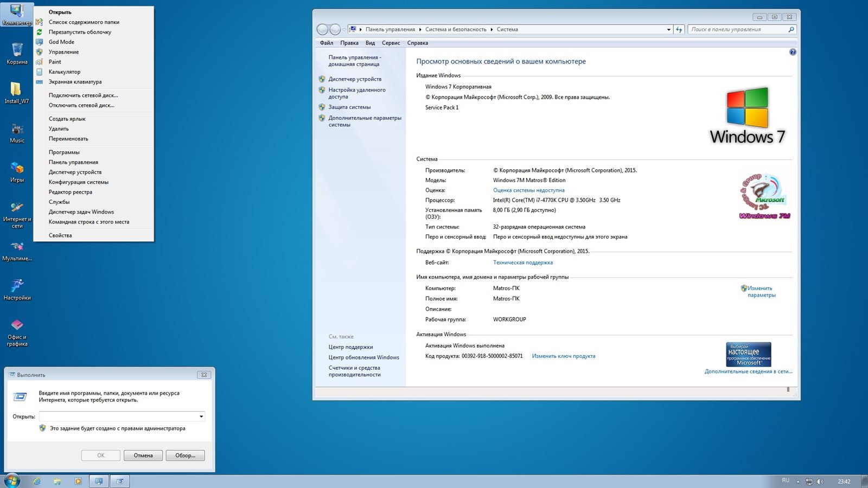The height and width of the screenshot is (488, 868).
Task: Click Дополнительные сведения в сети link
Action: click(x=748, y=371)
